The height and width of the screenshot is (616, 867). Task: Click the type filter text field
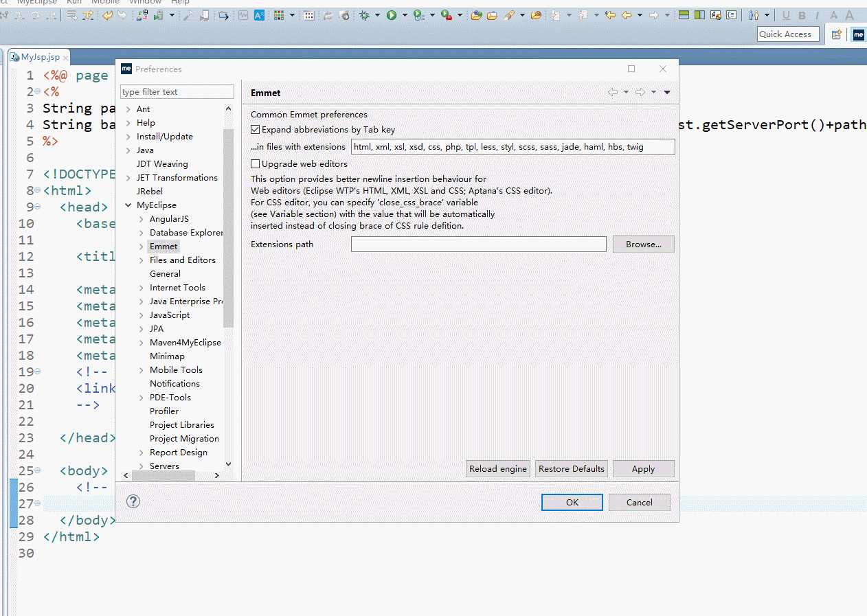pyautogui.click(x=177, y=92)
